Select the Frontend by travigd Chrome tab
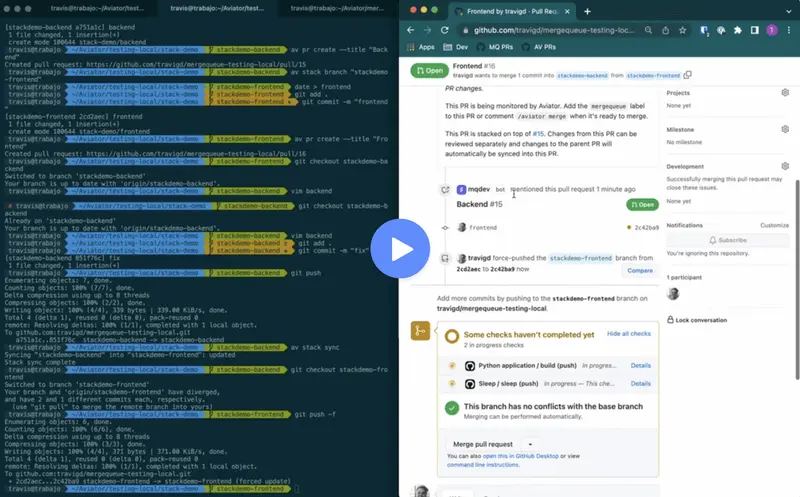The height and width of the screenshot is (497, 800). [x=512, y=11]
